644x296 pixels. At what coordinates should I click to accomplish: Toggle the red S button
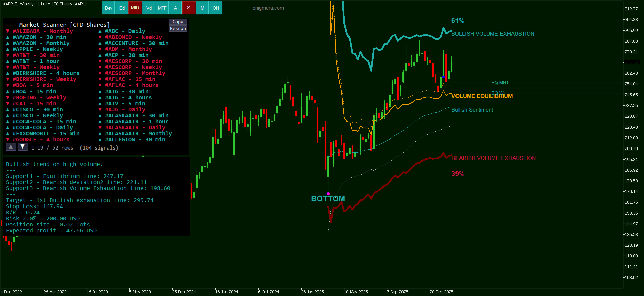click(189, 8)
